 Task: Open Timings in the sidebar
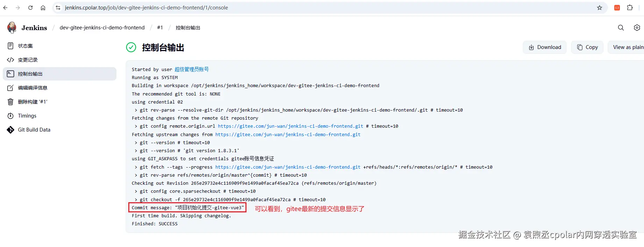click(59, 116)
